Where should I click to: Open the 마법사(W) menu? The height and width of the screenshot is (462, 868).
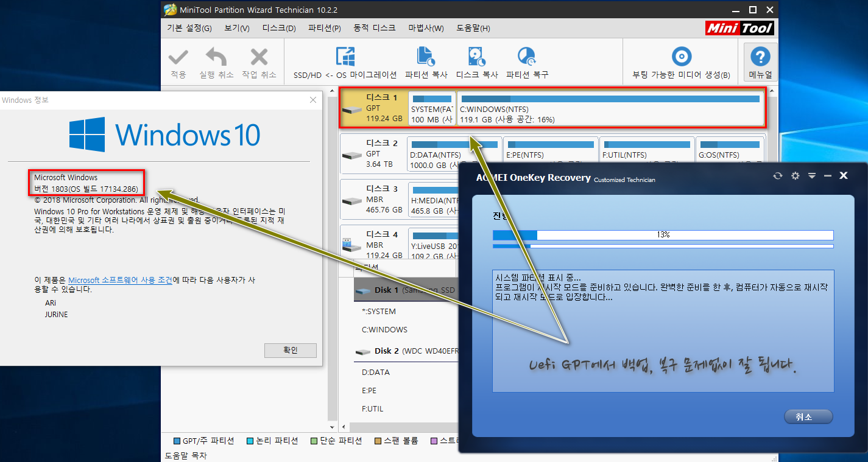point(426,28)
